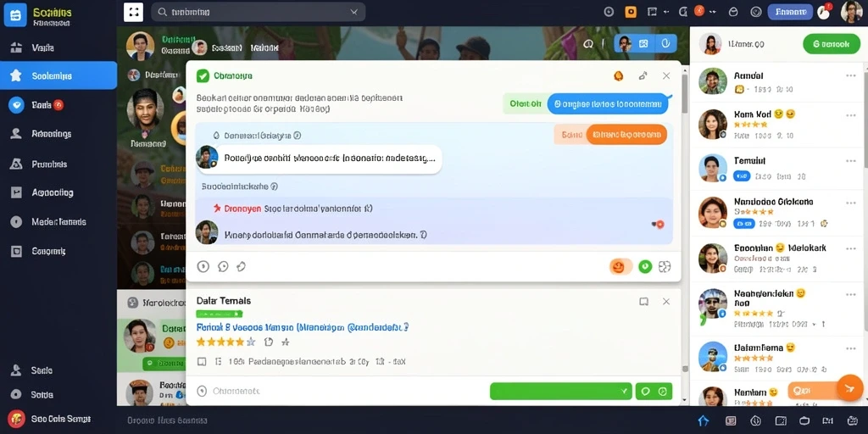Open the three-dot menu for the fifth contact
This screenshot has height=434, width=868.
click(851, 248)
